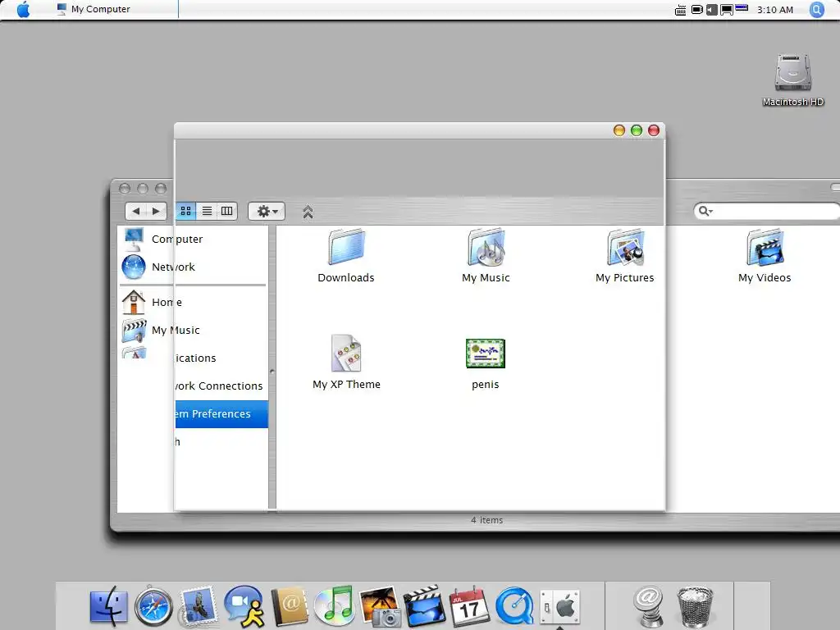
Task: Click the Spotlight search icon
Action: pyautogui.click(x=817, y=9)
